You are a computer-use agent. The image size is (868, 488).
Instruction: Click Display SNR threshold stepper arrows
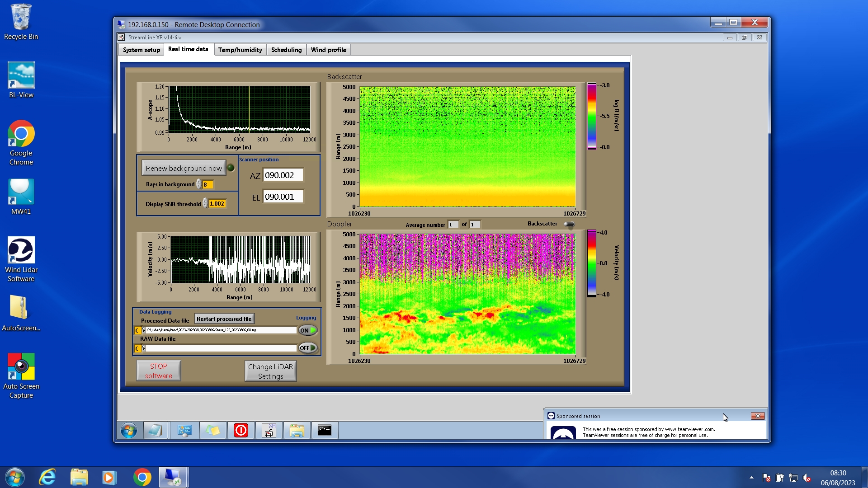click(205, 203)
